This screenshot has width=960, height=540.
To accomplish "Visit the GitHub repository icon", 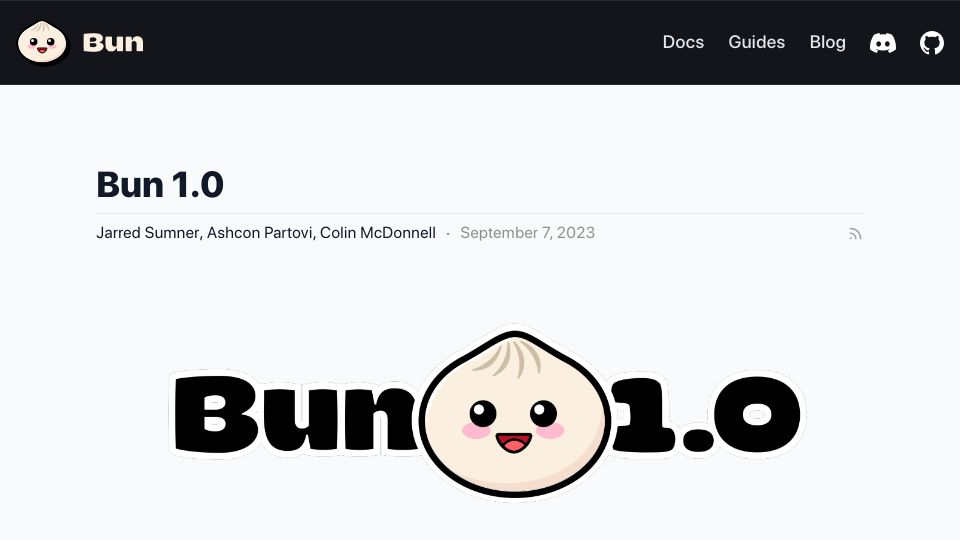I will point(932,43).
